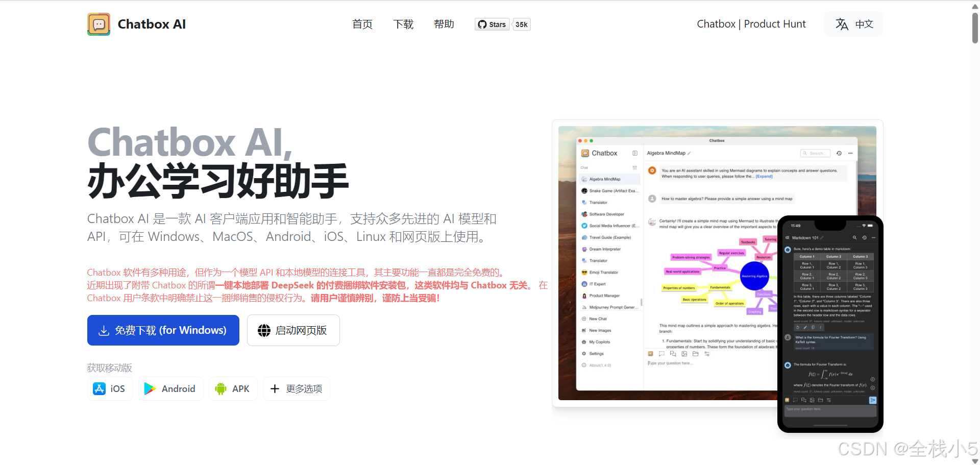Click the Android Google Play icon
The image size is (980, 465).
pos(150,389)
